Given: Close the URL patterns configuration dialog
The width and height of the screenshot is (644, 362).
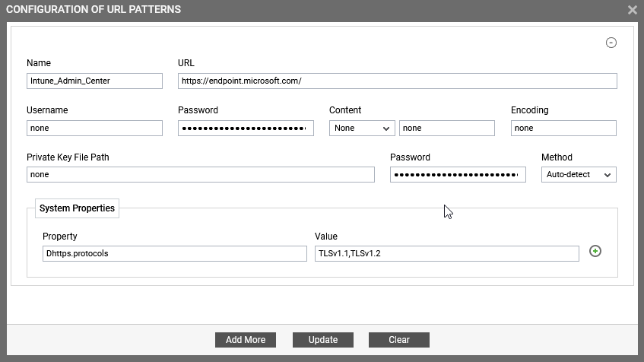Looking at the screenshot, I should click(632, 10).
